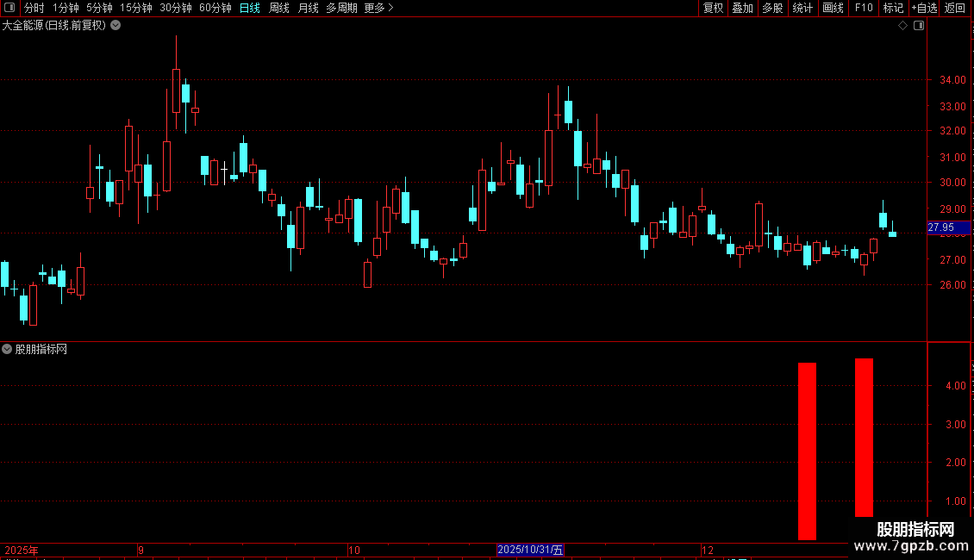Click the 34.00 price axis label
The height and width of the screenshot is (560, 974).
(952, 80)
